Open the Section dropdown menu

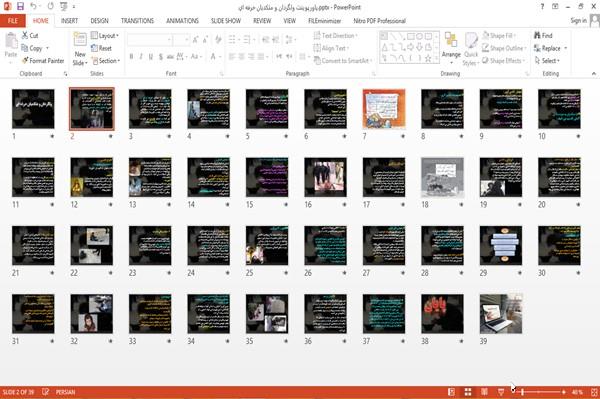point(106,60)
